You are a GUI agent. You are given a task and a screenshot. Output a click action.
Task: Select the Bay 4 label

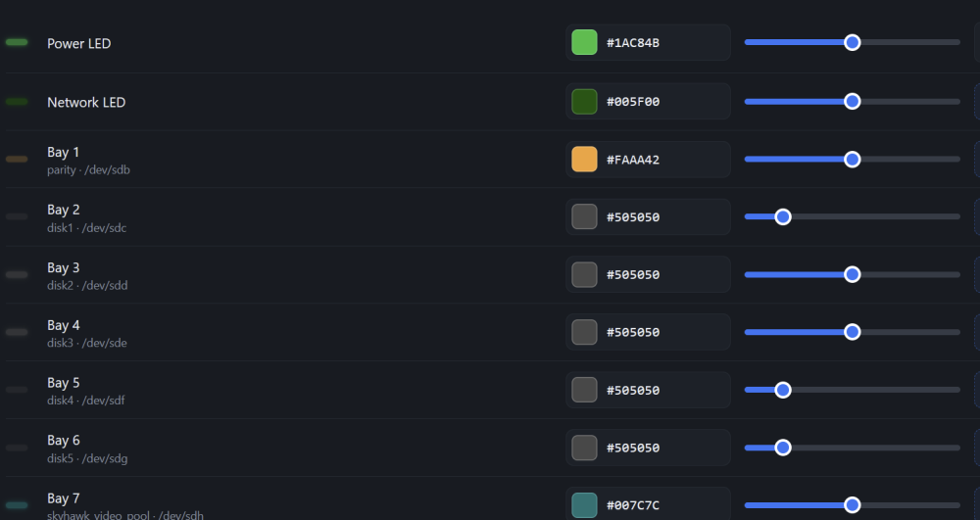pos(63,325)
